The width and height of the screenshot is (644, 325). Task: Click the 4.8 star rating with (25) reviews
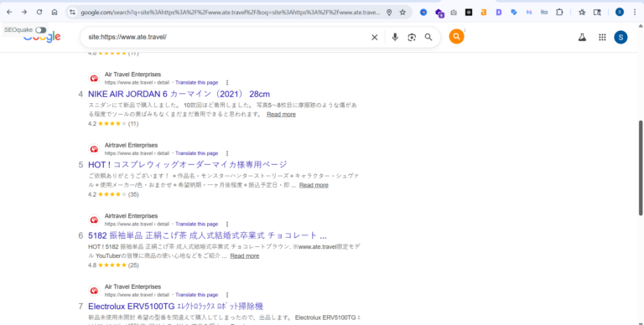pos(113,266)
